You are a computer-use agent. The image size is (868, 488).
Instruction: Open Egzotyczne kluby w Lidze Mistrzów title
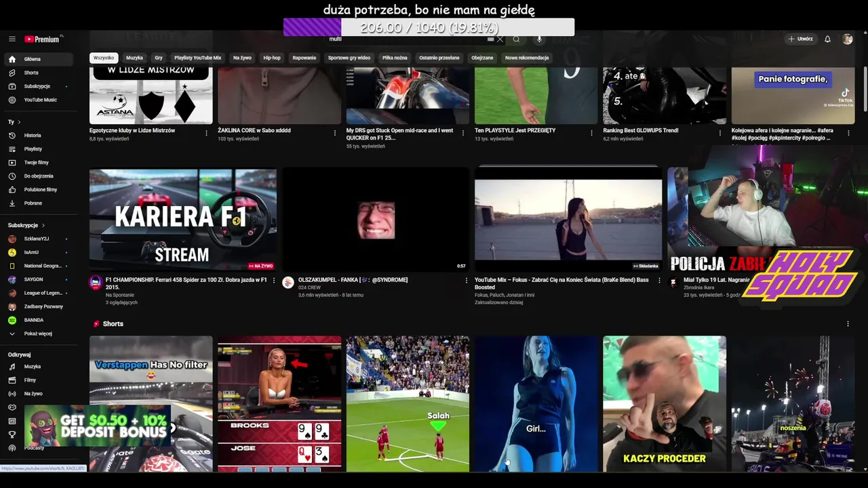[132, 130]
